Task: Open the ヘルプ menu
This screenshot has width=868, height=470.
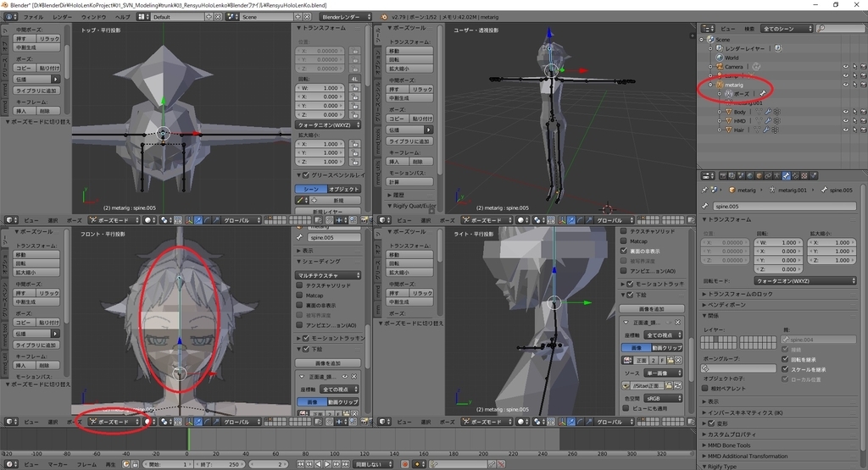Action: (122, 17)
